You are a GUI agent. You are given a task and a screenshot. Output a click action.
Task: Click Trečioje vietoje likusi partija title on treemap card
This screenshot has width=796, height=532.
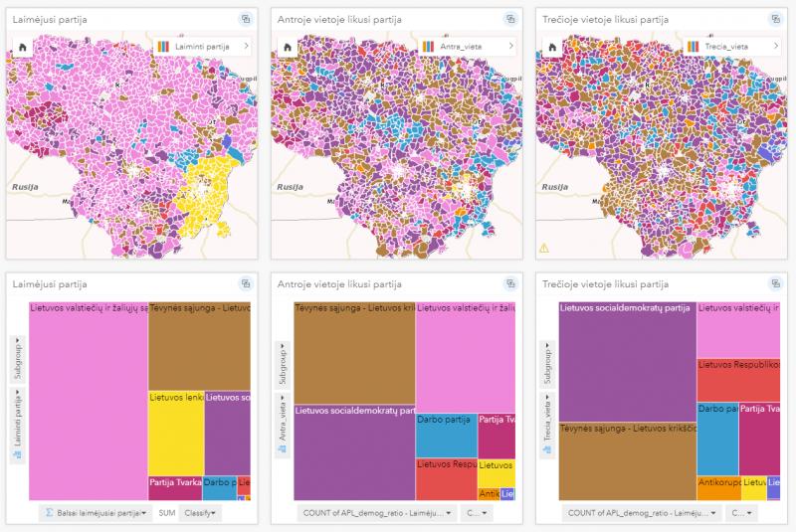click(x=605, y=284)
